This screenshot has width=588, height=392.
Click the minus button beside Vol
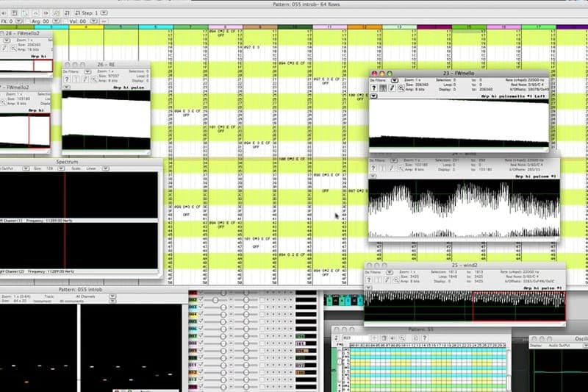(x=104, y=21)
